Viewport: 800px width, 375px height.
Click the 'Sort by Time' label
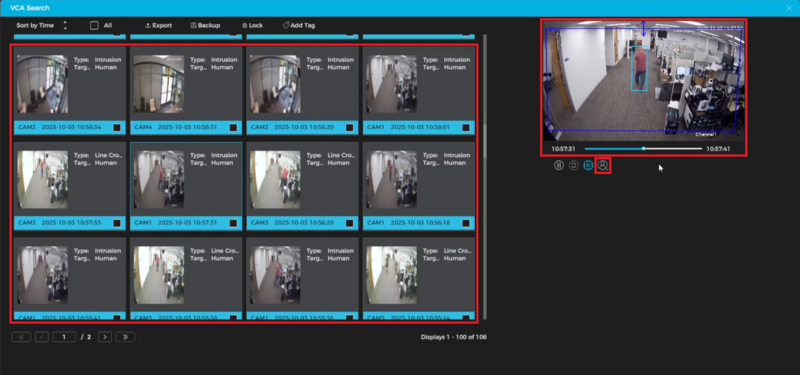pos(35,25)
